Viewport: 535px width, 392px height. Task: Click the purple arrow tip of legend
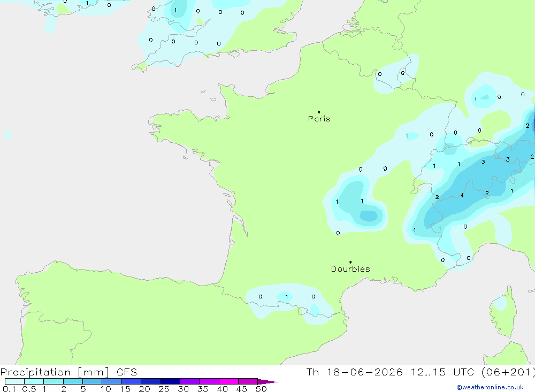tap(267, 381)
